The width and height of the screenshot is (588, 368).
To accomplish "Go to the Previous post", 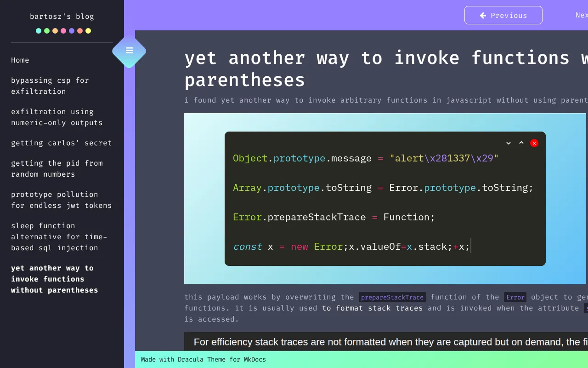I will pos(503,15).
